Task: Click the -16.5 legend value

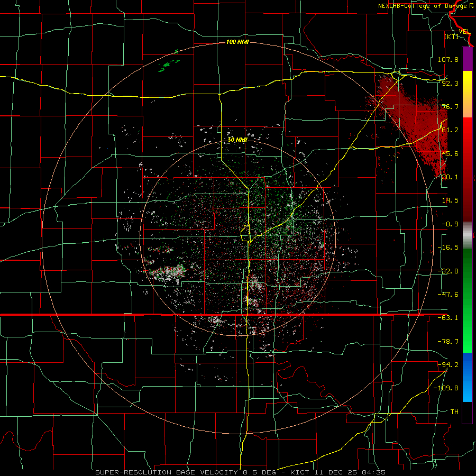Action: point(448,248)
